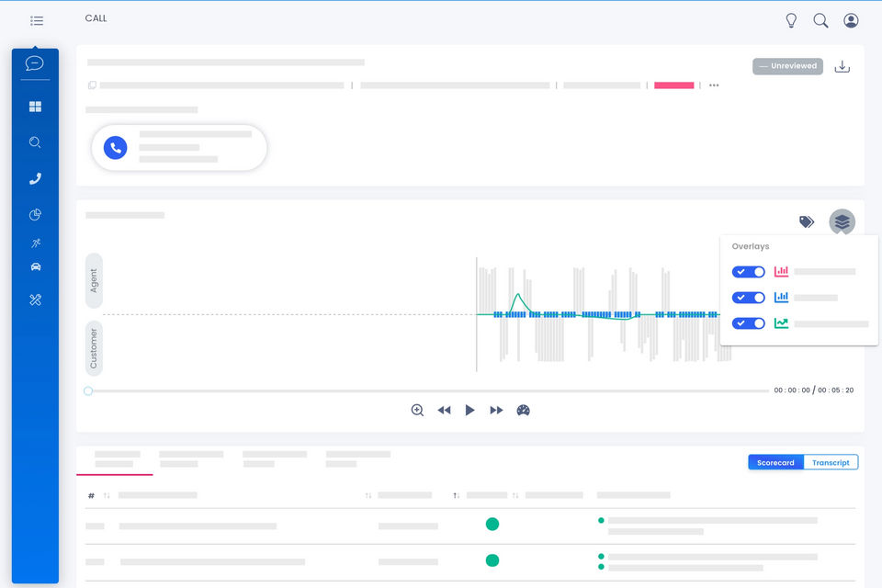Click the first row green score circle
882x588 pixels.
coord(492,525)
